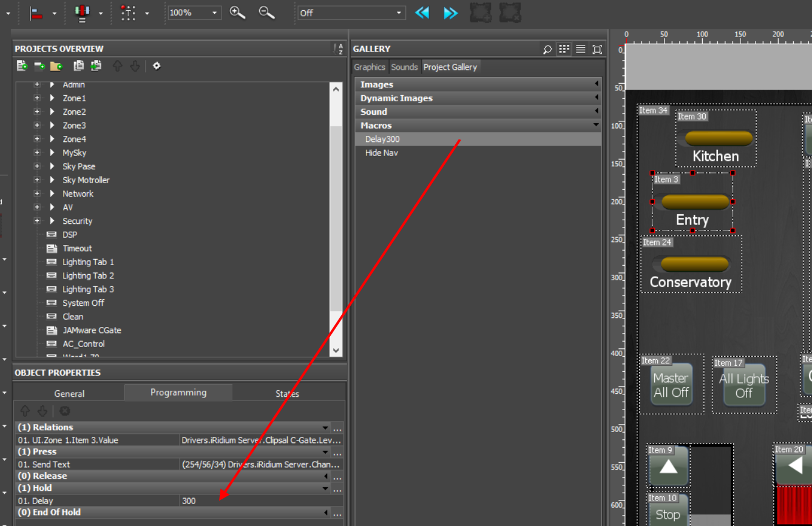812x526 pixels.
Task: Click the blue double-arrow back icon
Action: [x=422, y=13]
